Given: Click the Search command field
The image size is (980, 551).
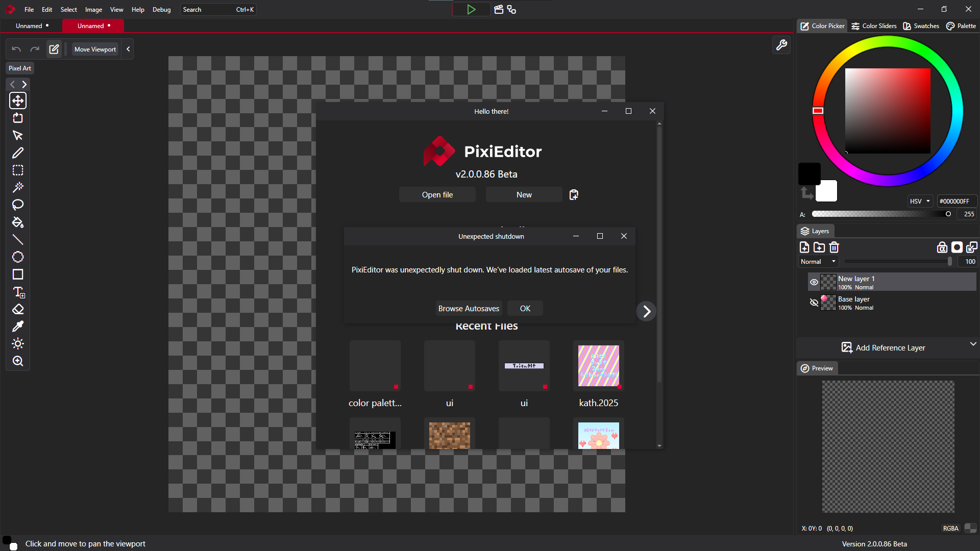Looking at the screenshot, I should [x=218, y=10].
